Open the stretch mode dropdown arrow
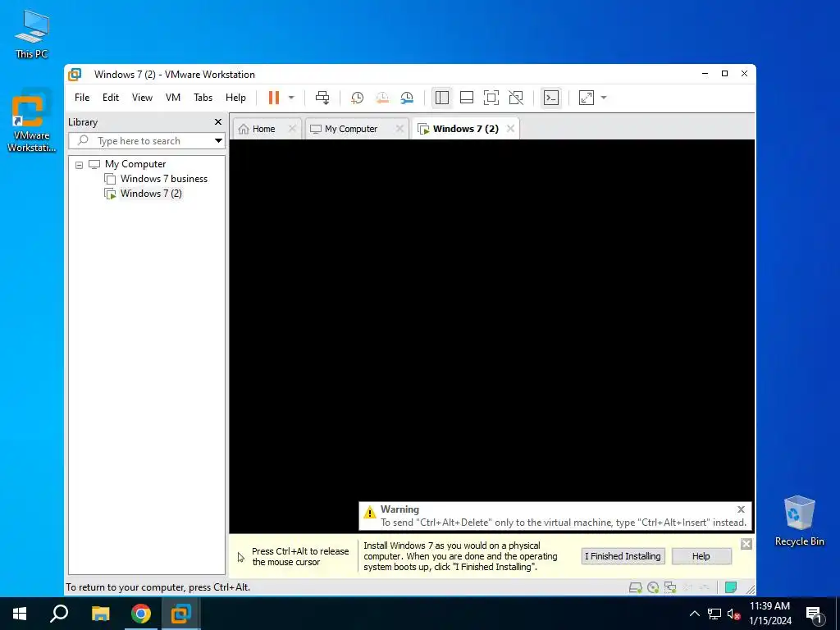The image size is (840, 630). point(604,98)
